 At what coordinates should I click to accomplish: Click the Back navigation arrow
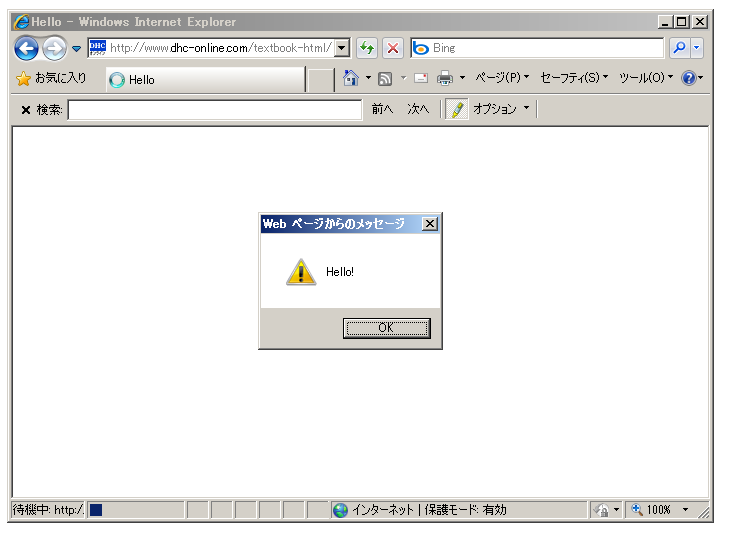(x=26, y=48)
